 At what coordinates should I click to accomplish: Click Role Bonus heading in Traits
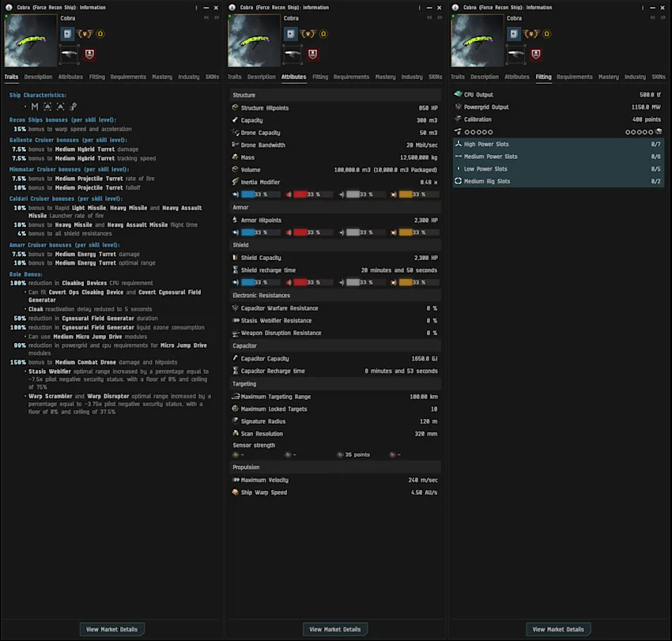[26, 274]
